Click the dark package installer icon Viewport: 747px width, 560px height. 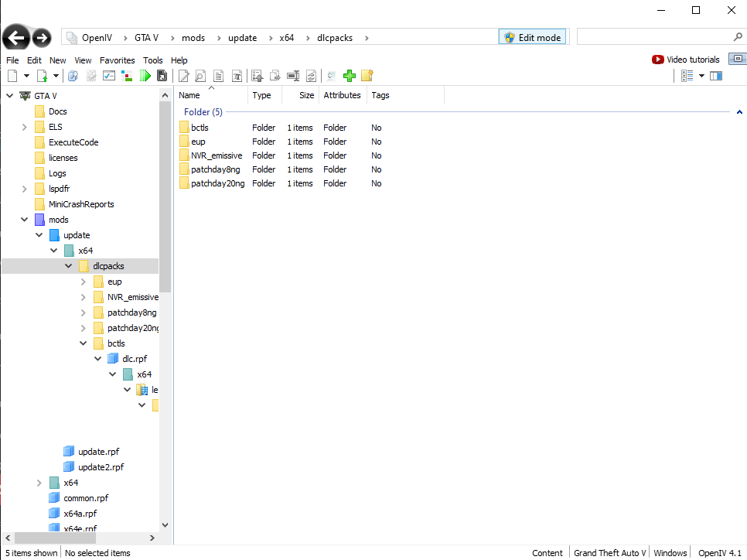[162, 75]
